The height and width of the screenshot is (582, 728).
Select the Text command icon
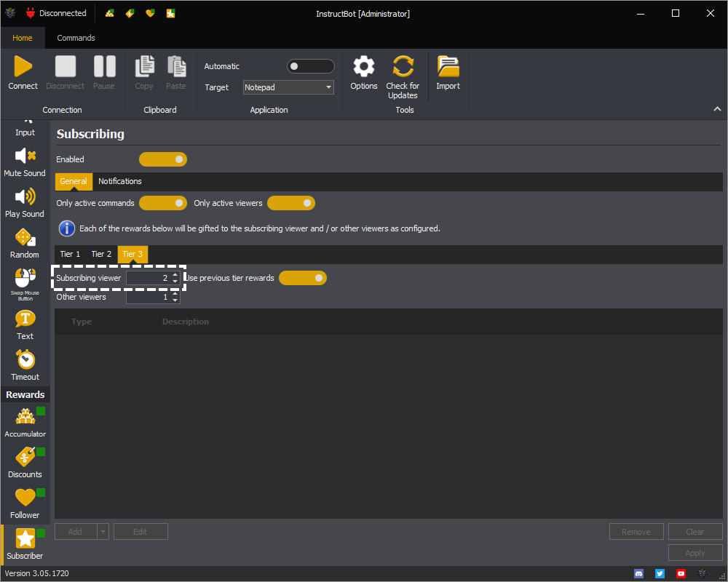click(25, 319)
